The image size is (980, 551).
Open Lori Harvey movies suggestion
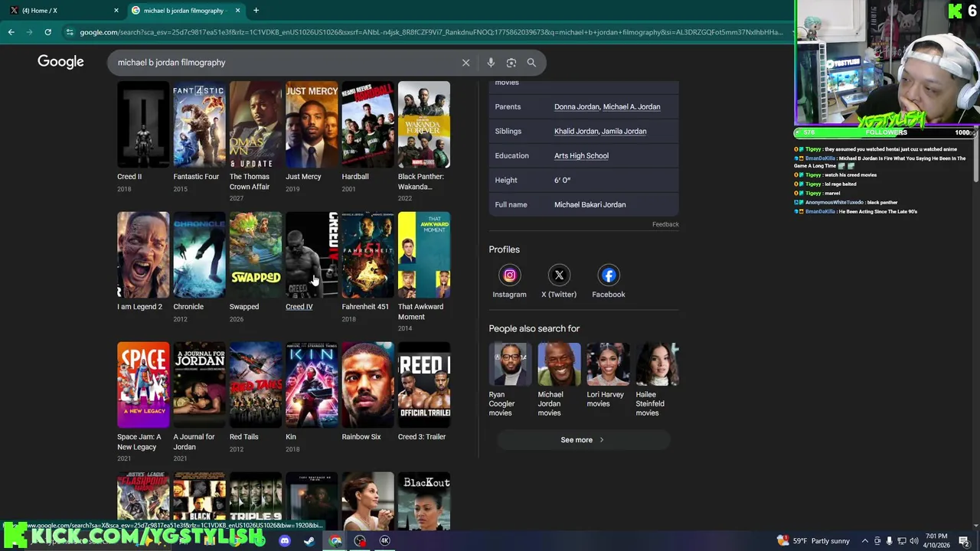click(608, 376)
